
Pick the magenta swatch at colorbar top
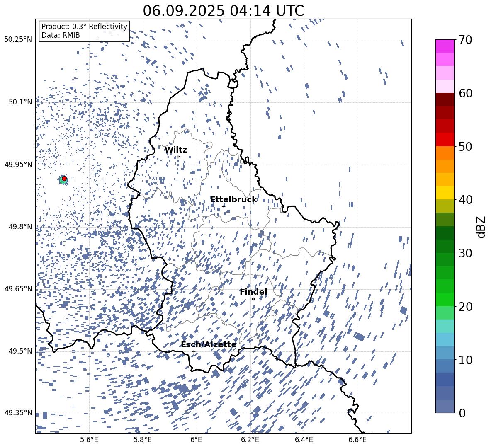(x=445, y=46)
